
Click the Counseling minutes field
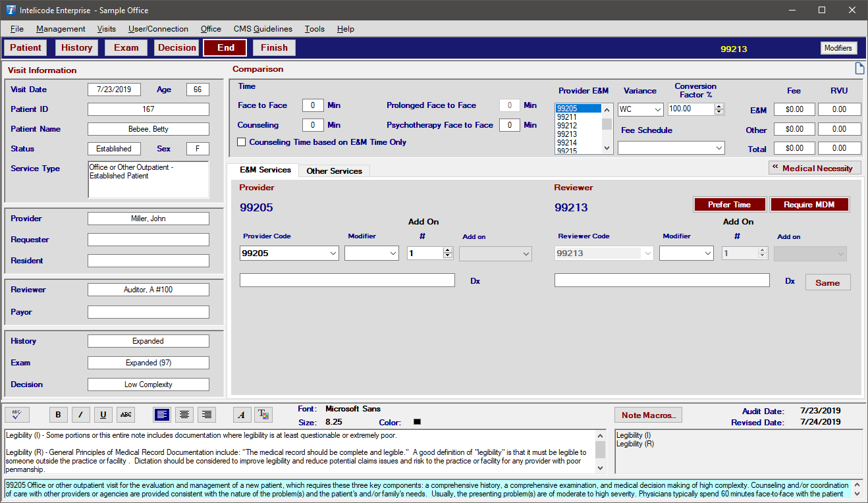313,125
